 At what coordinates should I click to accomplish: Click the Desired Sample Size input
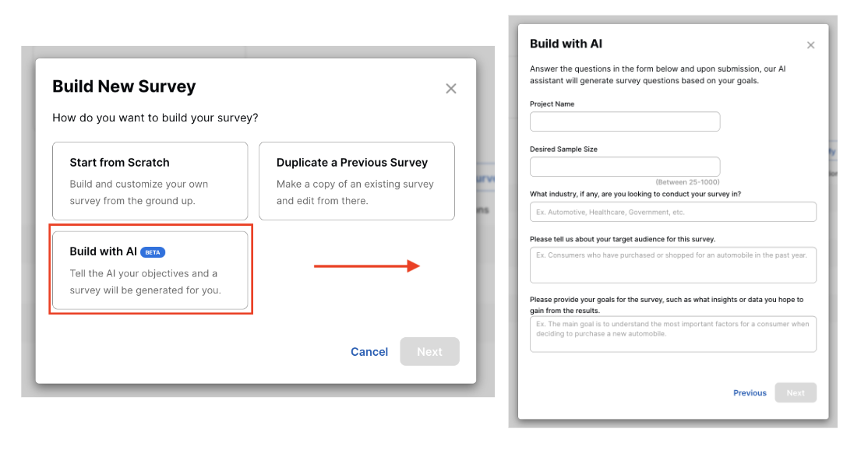[624, 167]
